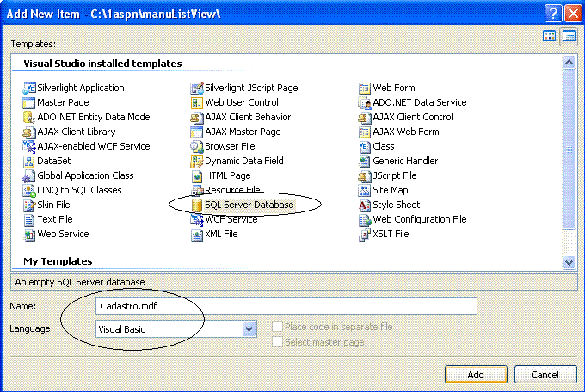This screenshot has height=392, width=585.
Task: Check Select master page option
Action: click(277, 341)
